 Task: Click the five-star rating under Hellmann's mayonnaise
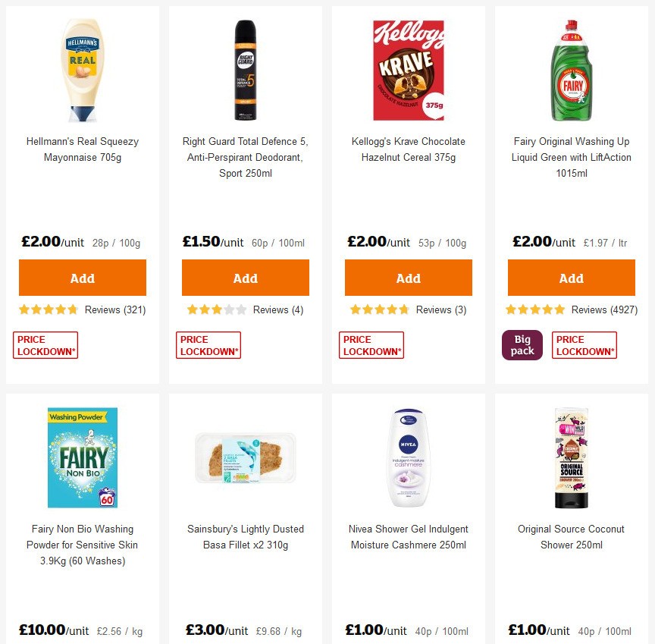48,309
